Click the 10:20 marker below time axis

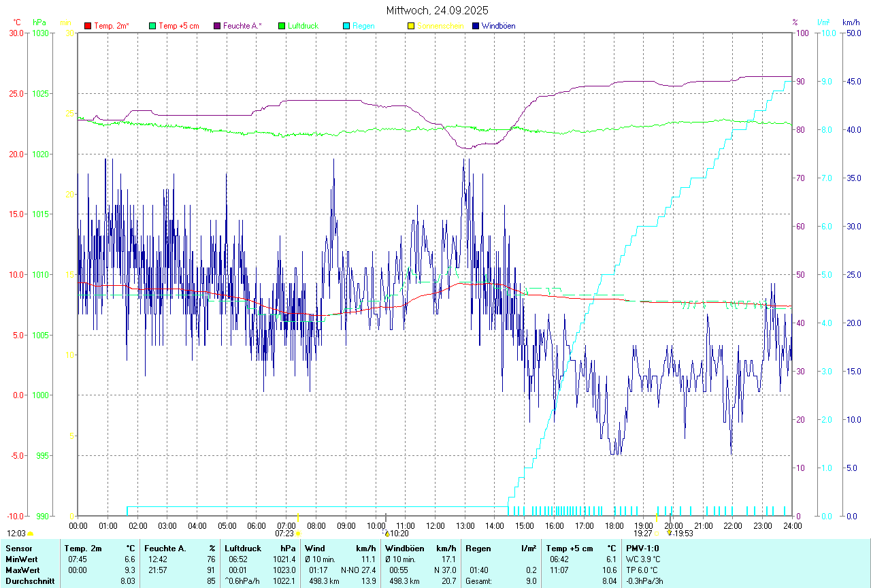point(398,534)
